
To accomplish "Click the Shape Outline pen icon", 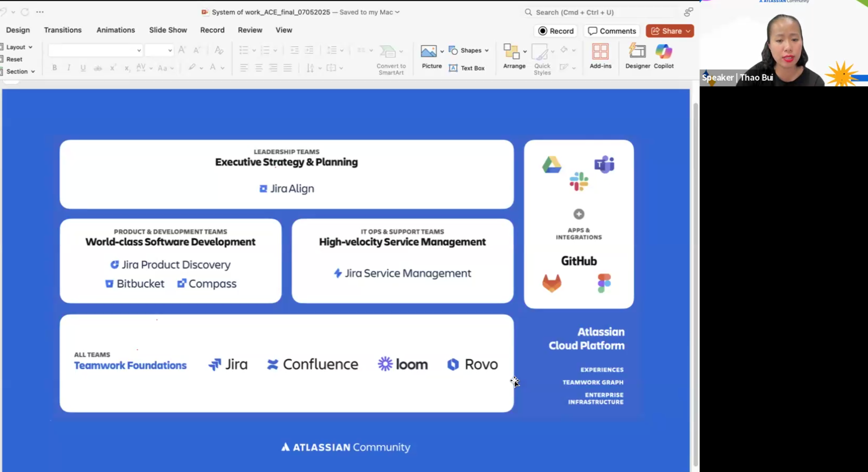I will 564,67.
